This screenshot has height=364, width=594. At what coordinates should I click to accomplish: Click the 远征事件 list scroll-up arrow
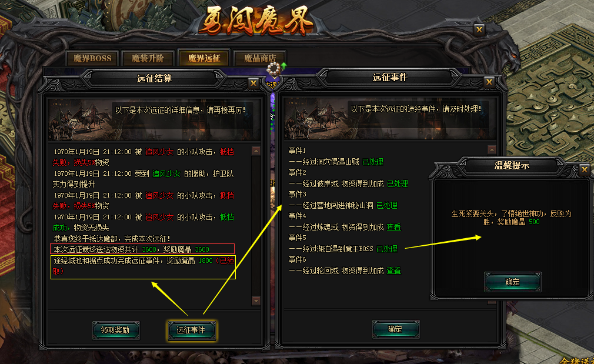pos(492,149)
